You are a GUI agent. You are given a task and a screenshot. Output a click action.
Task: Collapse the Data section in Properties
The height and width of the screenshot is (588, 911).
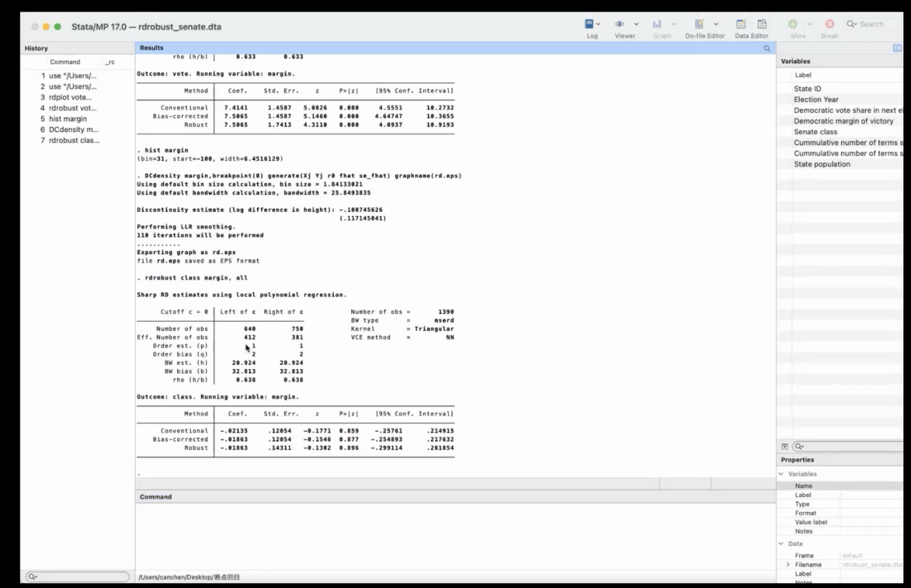pos(781,543)
